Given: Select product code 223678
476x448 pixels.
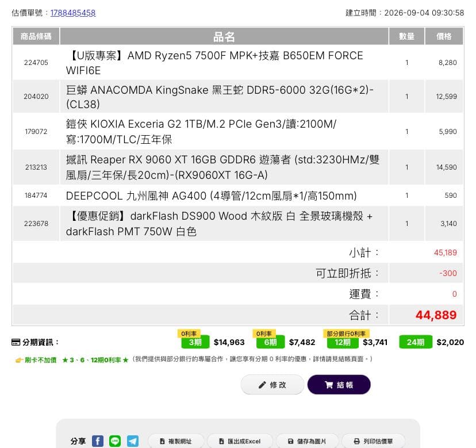Looking at the screenshot, I should coord(36,224).
